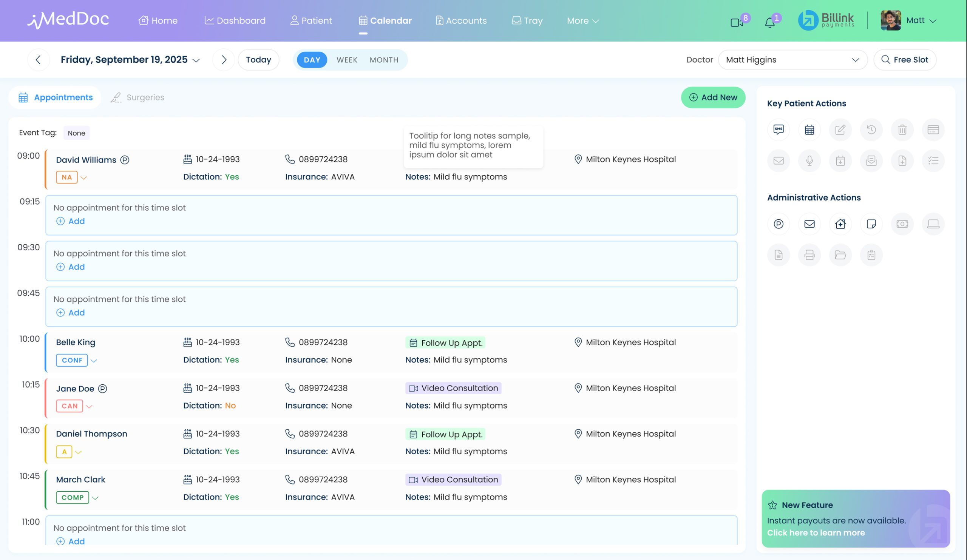
Task: Select the video message icon with badge 8
Action: tap(737, 22)
